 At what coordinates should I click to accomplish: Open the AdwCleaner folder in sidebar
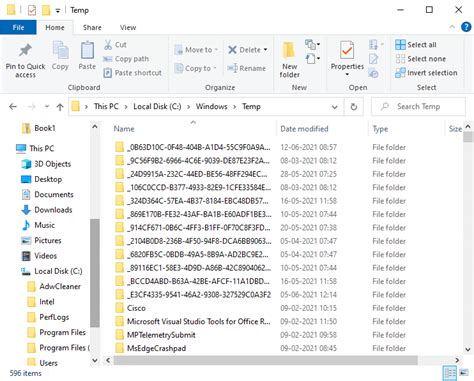[54, 286]
